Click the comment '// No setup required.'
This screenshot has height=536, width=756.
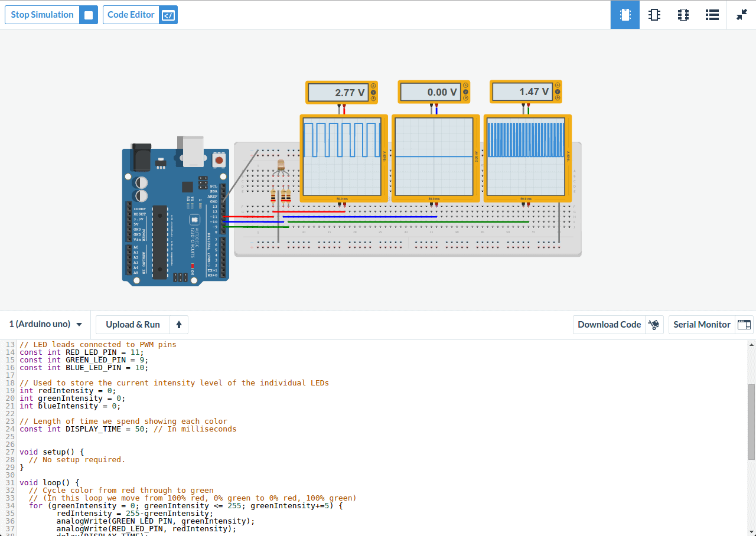pyautogui.click(x=77, y=459)
